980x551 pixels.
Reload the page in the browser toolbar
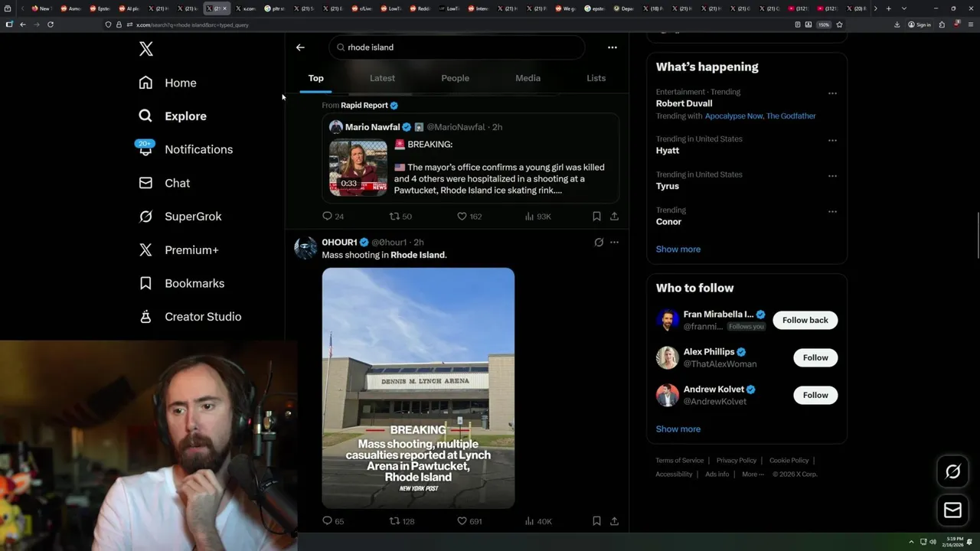click(x=51, y=24)
